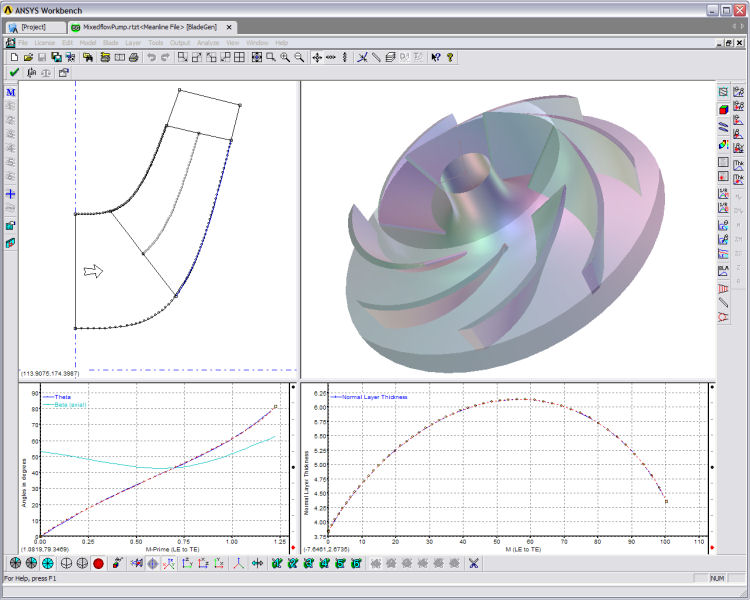Click the Redo arrow icon
750x600 pixels.
click(165, 57)
